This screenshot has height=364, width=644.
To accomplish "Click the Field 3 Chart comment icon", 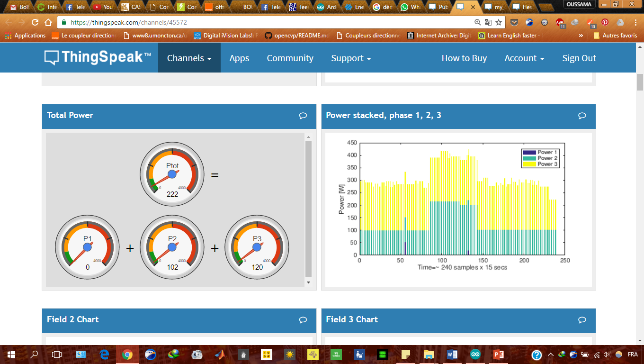I will (582, 320).
